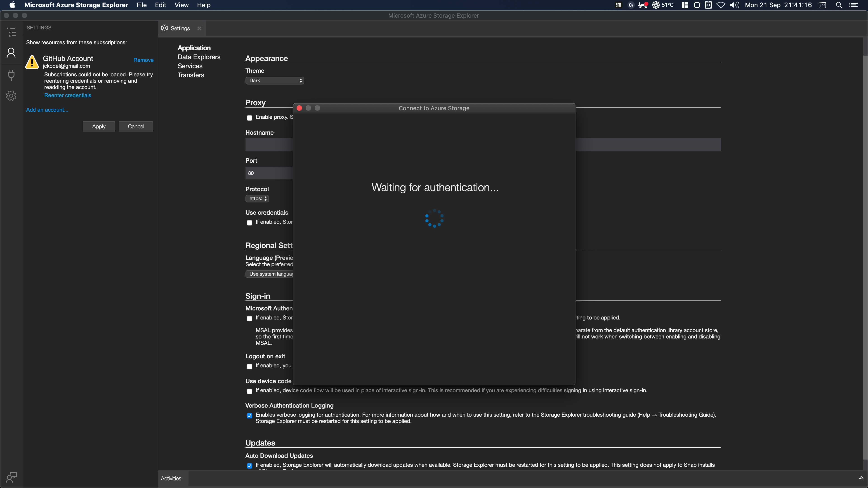Apply subscription changes

pos(99,126)
